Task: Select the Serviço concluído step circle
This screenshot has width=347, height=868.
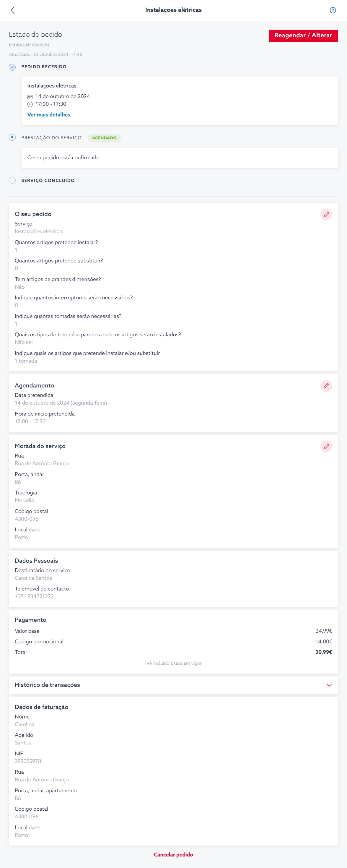Action: point(12,180)
